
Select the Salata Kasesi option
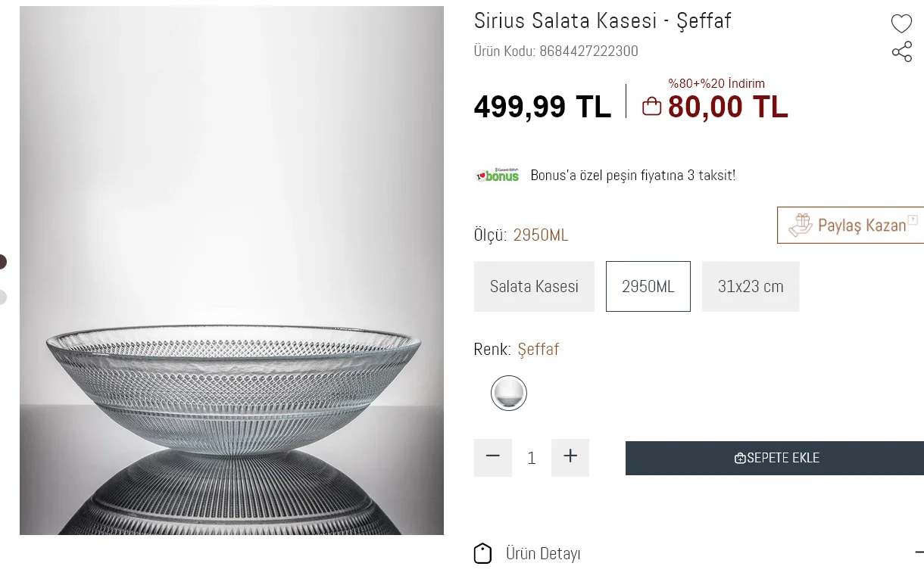(x=534, y=286)
